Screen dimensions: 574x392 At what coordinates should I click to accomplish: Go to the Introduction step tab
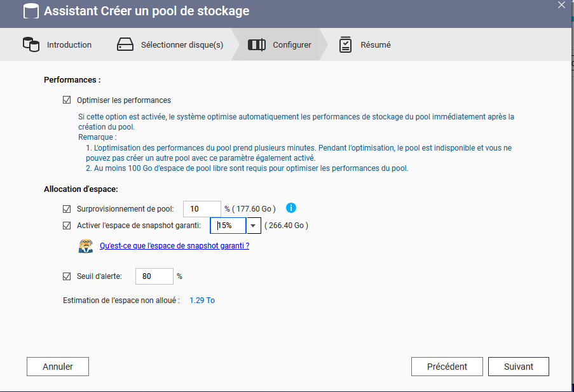click(69, 45)
